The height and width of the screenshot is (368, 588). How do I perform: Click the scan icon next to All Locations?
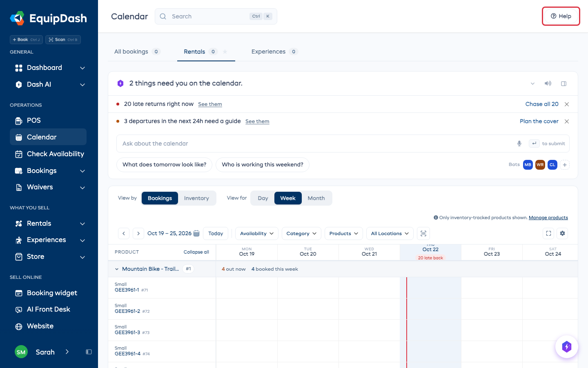(x=423, y=233)
